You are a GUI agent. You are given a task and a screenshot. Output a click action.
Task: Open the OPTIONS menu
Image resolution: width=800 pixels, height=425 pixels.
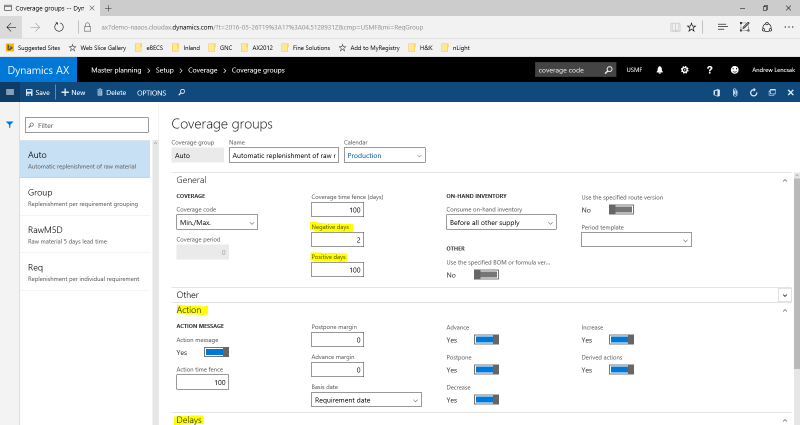[x=152, y=93]
